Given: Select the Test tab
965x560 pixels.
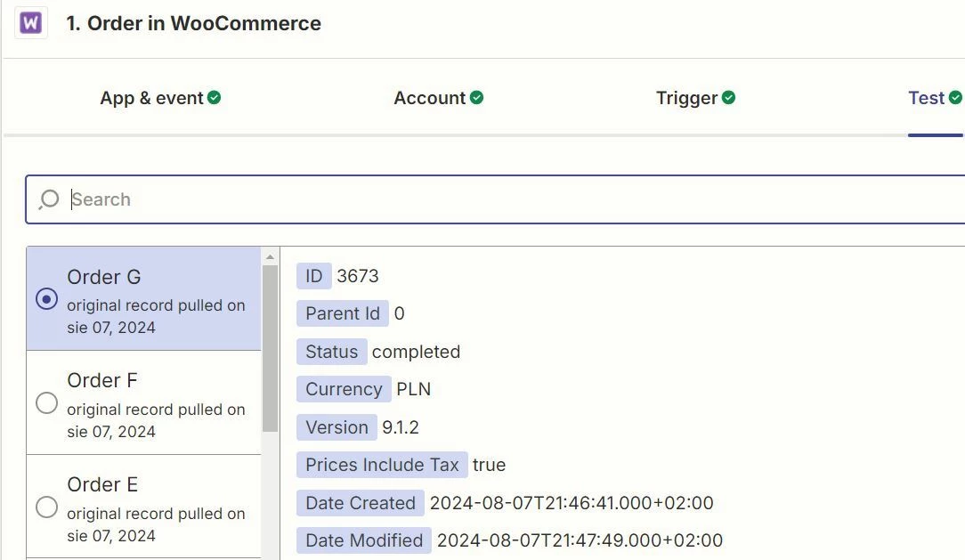Looking at the screenshot, I should pos(935,98).
